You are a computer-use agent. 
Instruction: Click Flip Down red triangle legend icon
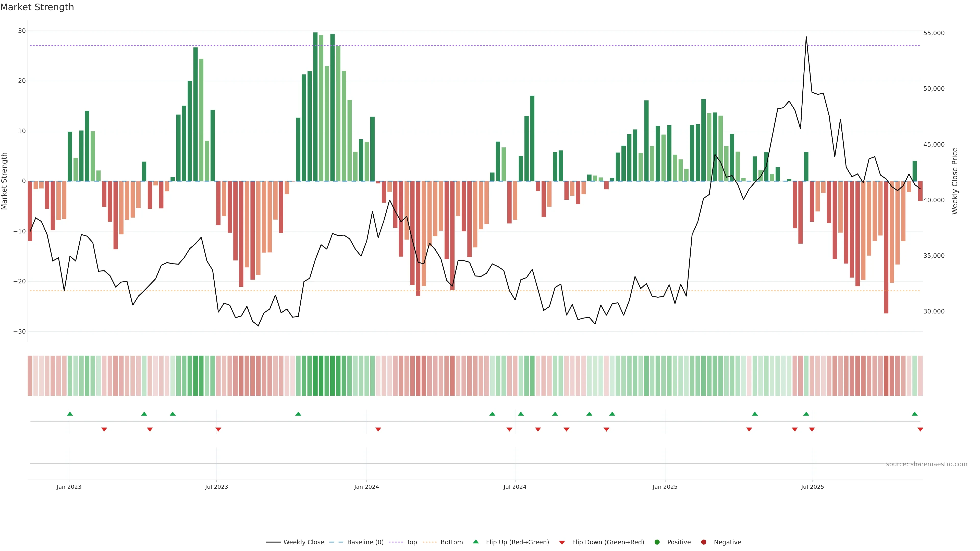pyautogui.click(x=562, y=543)
